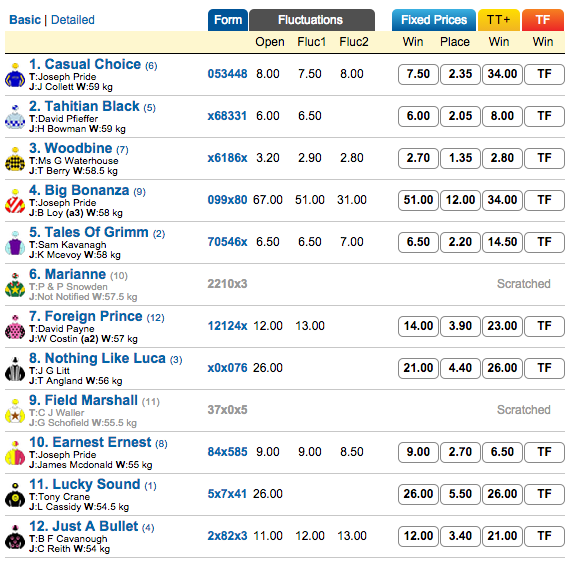This screenshot has height=565, width=569.
Task: Bet Nothing Like Luca place 4.40
Action: pos(460,368)
